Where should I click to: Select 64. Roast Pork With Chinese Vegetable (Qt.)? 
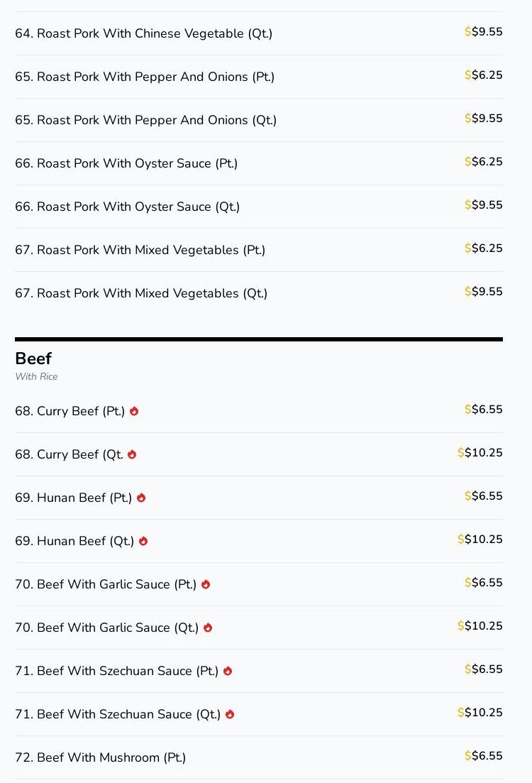pos(143,33)
